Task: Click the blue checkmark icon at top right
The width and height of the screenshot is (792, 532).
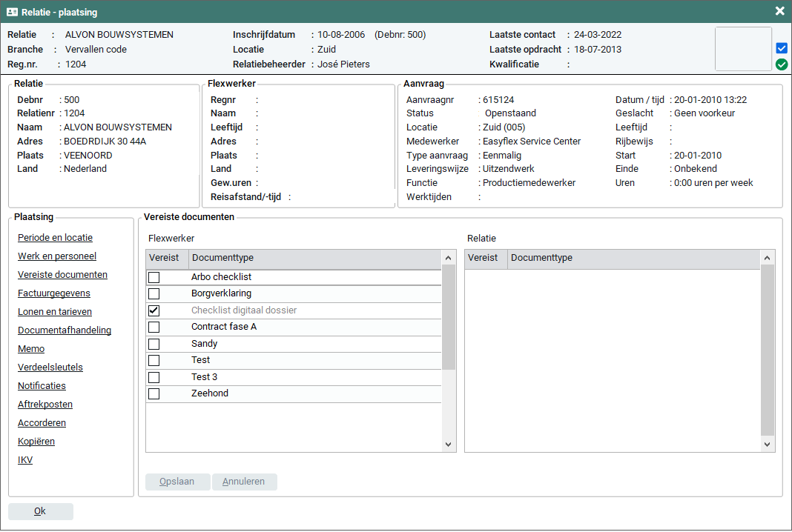Action: pyautogui.click(x=781, y=48)
